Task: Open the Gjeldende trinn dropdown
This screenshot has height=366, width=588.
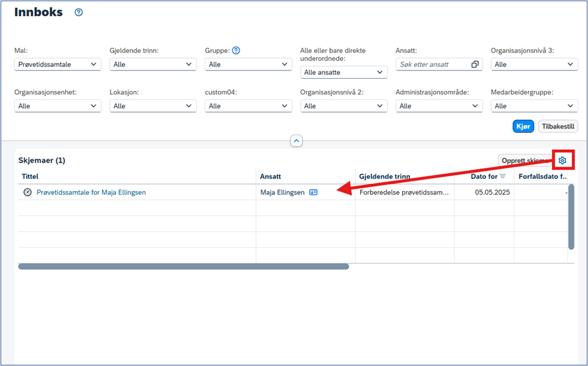Action: tap(153, 65)
